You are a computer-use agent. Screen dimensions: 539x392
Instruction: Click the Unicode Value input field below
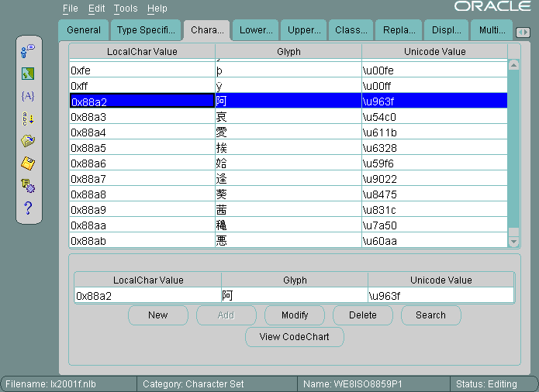pyautogui.click(x=440, y=295)
